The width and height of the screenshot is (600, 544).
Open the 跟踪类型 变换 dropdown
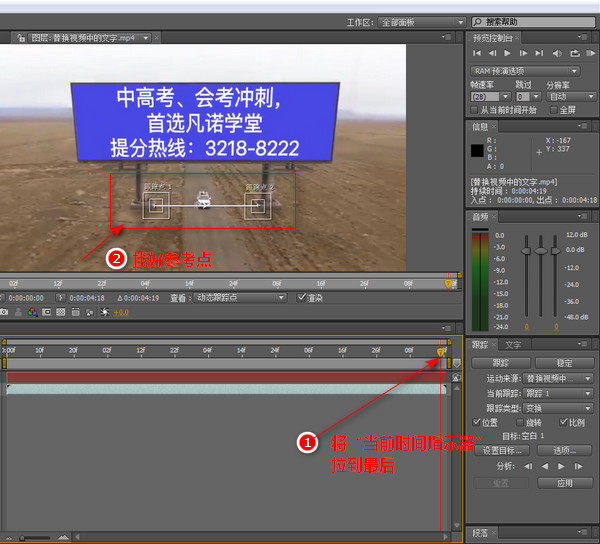click(x=558, y=408)
